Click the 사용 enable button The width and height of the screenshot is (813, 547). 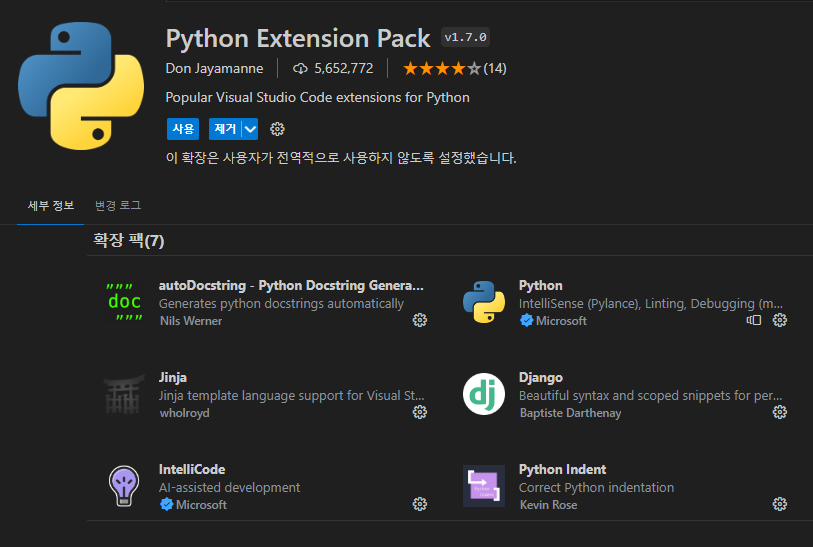183,129
